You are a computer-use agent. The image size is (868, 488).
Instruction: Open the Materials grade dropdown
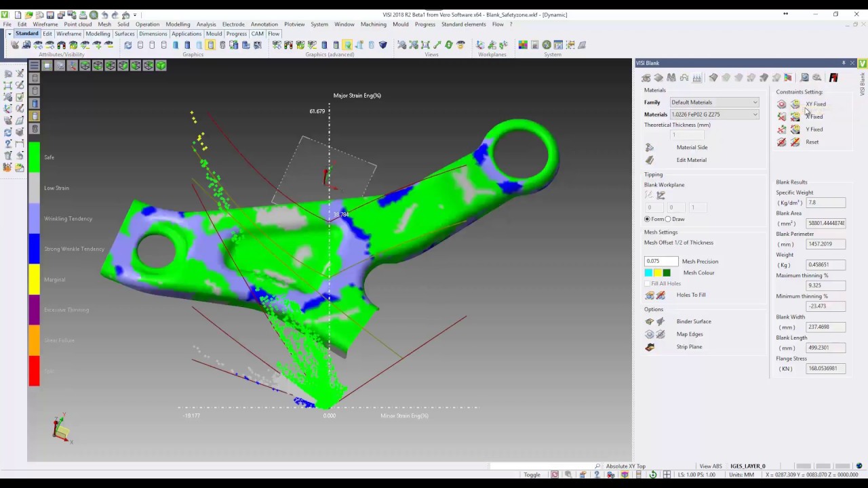[714, 115]
